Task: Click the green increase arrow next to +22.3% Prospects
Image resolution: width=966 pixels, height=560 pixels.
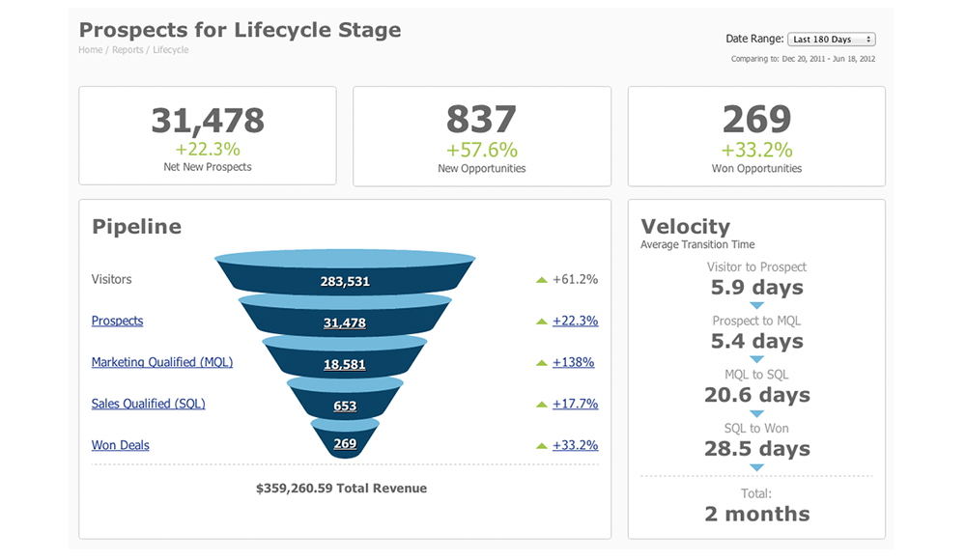Action: [x=542, y=321]
